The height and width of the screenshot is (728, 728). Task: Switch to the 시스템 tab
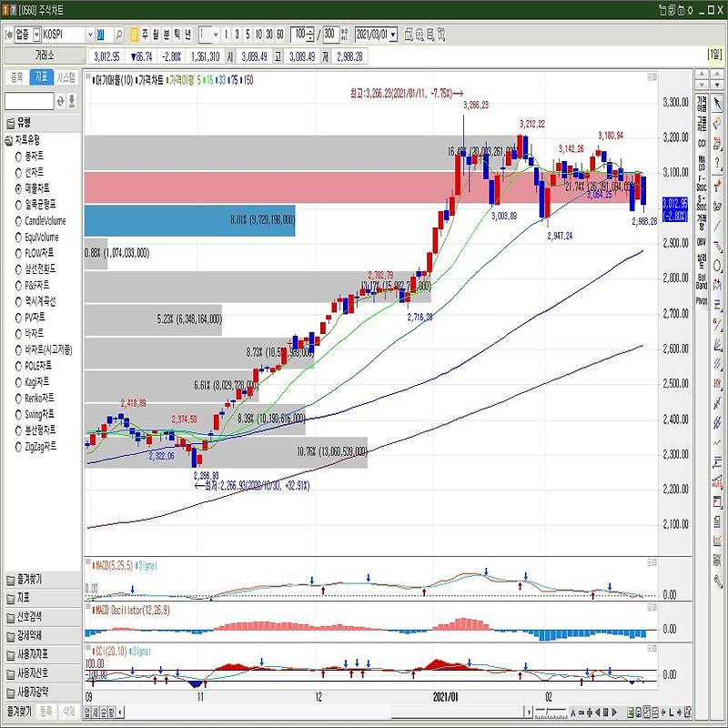point(66,77)
